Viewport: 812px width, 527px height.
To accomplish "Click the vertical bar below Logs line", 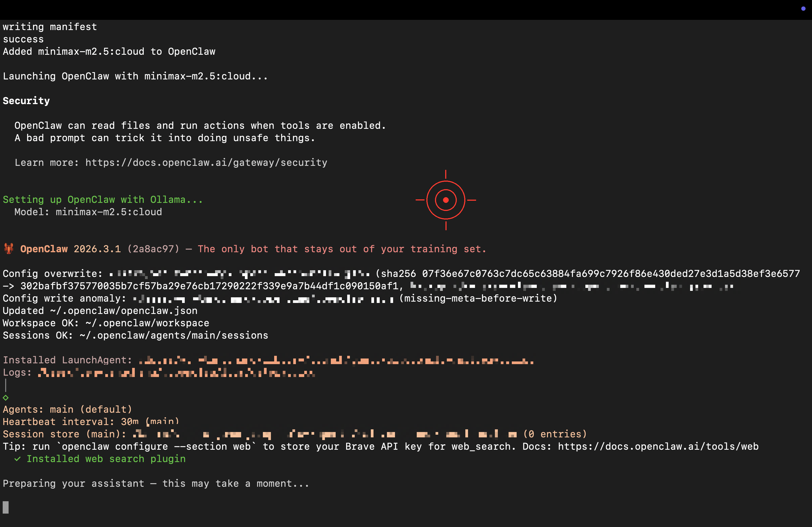I will pos(5,385).
